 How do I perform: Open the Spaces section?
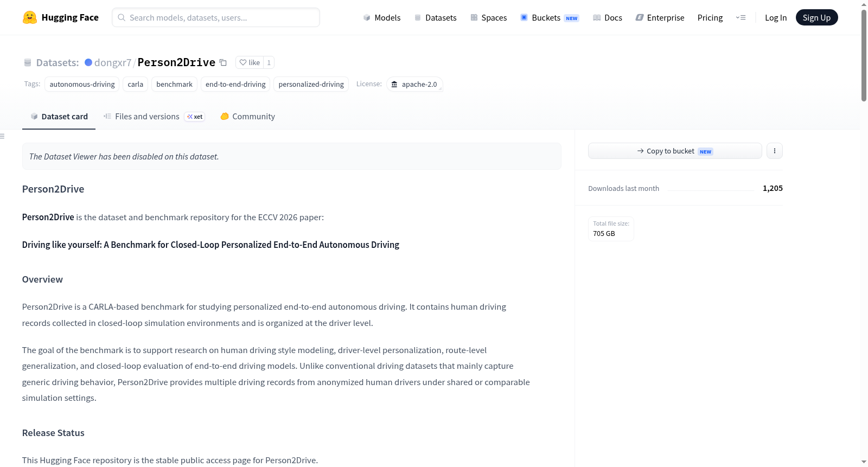click(489, 17)
